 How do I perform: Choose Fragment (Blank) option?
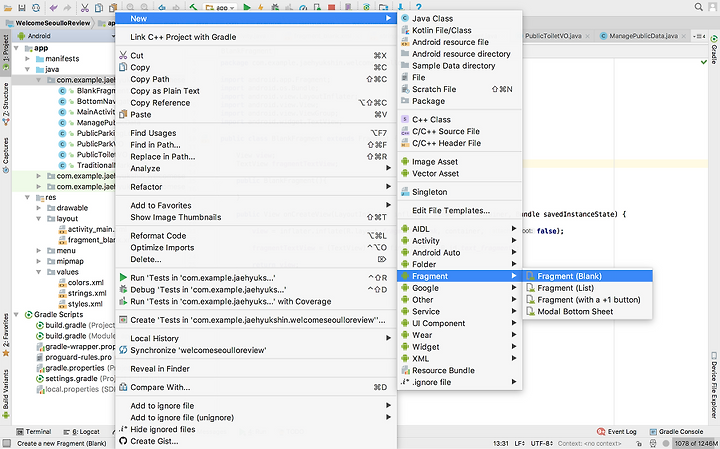click(588, 276)
